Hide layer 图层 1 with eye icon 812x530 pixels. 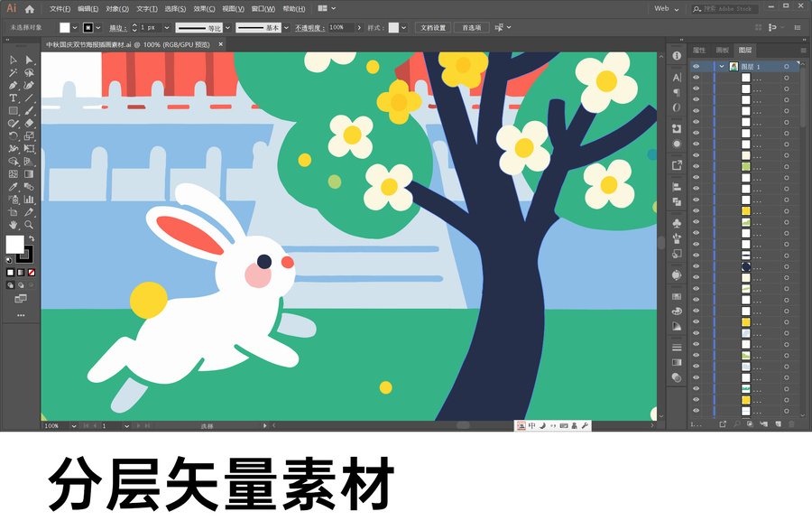[696, 66]
